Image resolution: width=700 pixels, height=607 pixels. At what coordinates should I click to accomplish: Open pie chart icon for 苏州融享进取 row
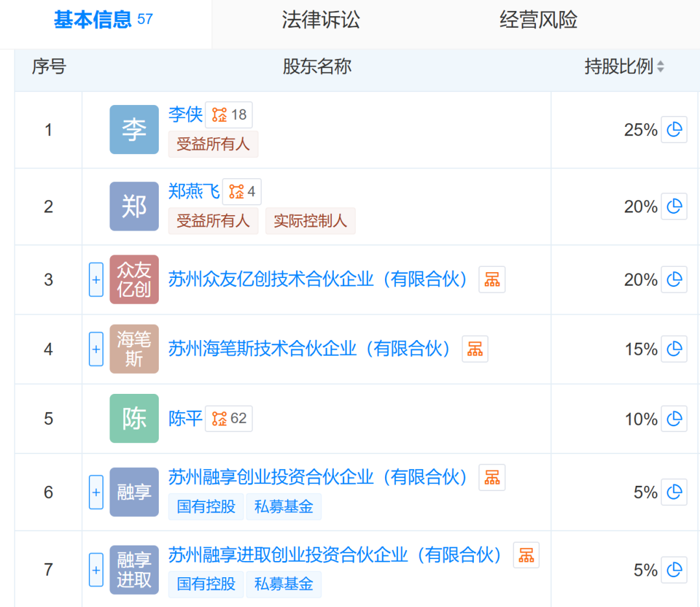pos(673,570)
